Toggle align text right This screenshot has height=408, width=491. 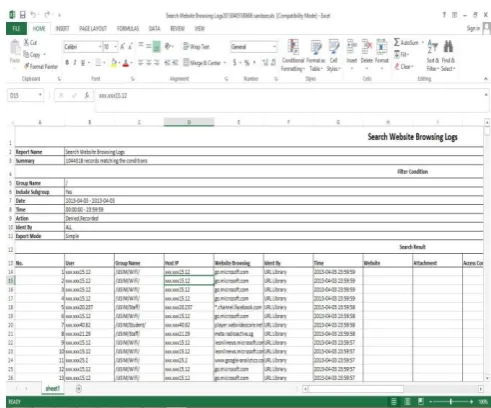click(156, 62)
